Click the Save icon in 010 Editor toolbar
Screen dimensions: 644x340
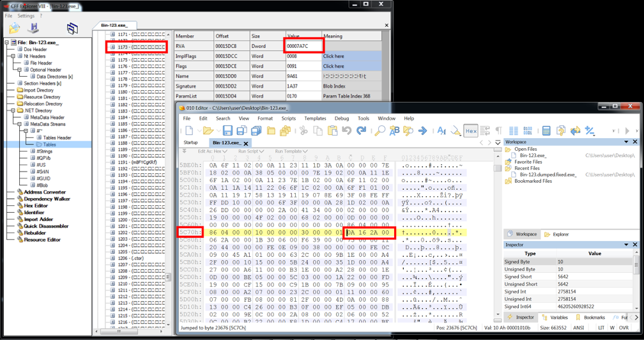point(227,130)
